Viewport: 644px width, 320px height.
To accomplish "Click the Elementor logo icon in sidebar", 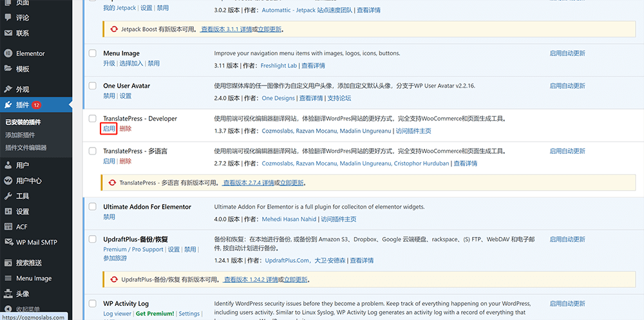I will (x=8, y=53).
